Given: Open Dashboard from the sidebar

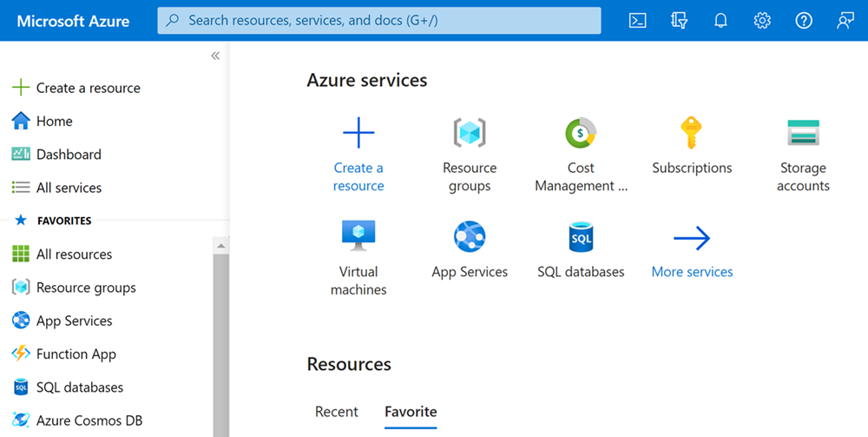Looking at the screenshot, I should tap(69, 155).
